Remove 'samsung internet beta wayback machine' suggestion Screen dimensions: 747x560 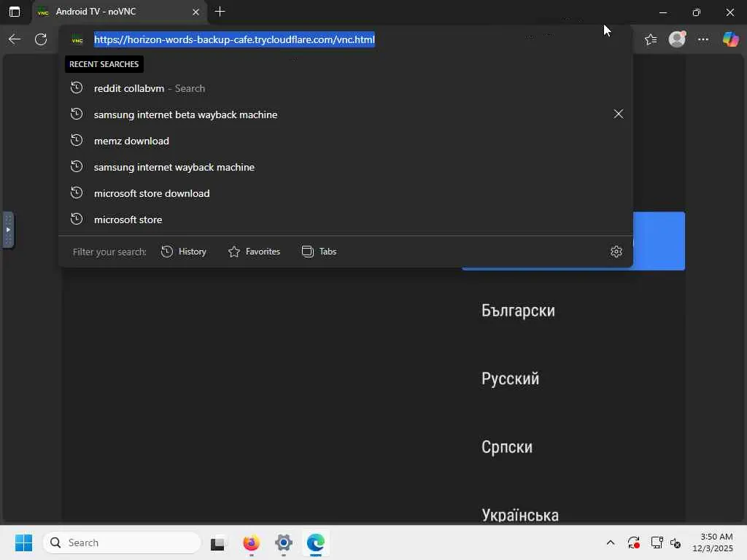618,114
